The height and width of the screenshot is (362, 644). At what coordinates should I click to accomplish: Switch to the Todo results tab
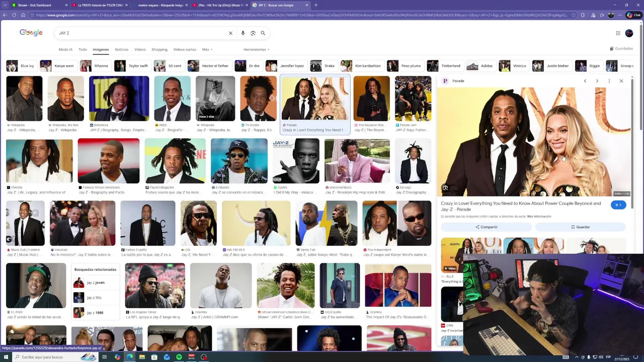click(x=83, y=49)
